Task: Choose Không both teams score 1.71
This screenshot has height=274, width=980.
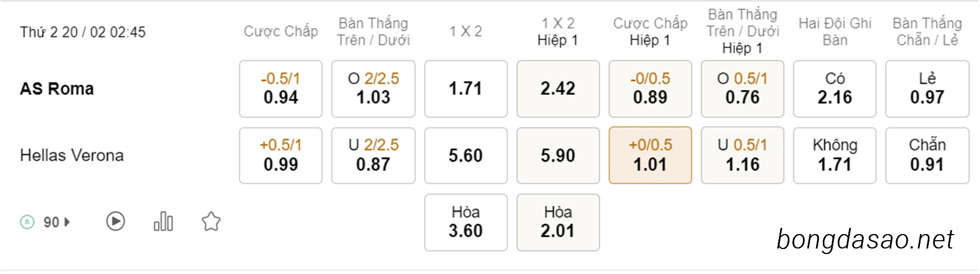Action: tap(835, 155)
